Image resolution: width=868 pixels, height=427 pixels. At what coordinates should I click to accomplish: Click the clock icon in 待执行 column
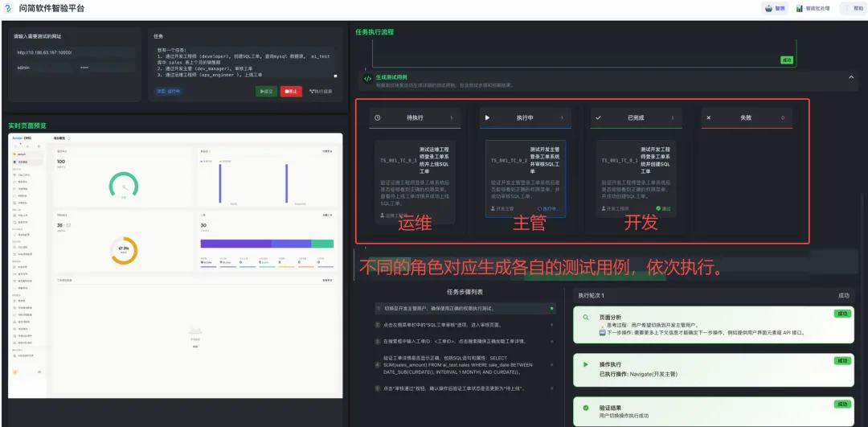click(x=378, y=117)
